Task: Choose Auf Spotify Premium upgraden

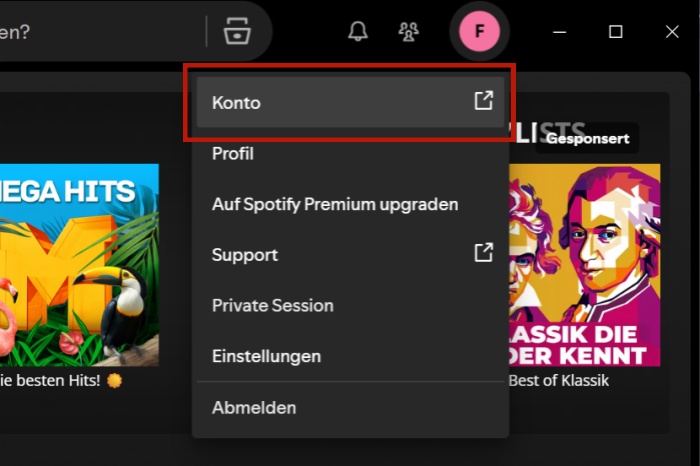Action: pos(335,204)
